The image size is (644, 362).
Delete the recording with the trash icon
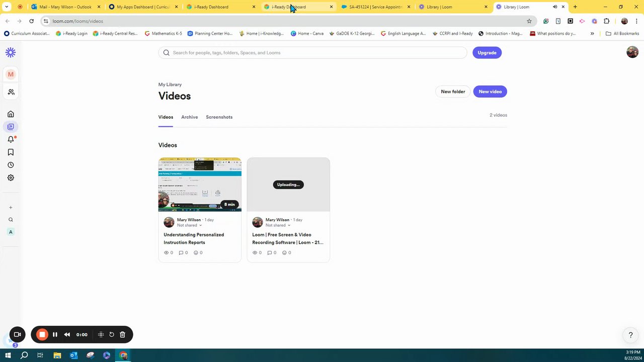pyautogui.click(x=122, y=334)
